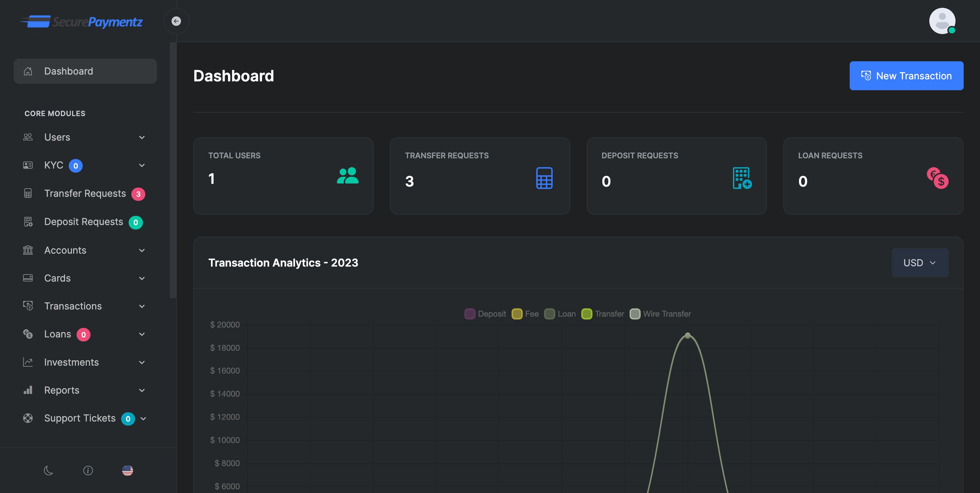The height and width of the screenshot is (493, 980).
Task: Click the sidebar vertical scrollbar
Action: [x=173, y=170]
